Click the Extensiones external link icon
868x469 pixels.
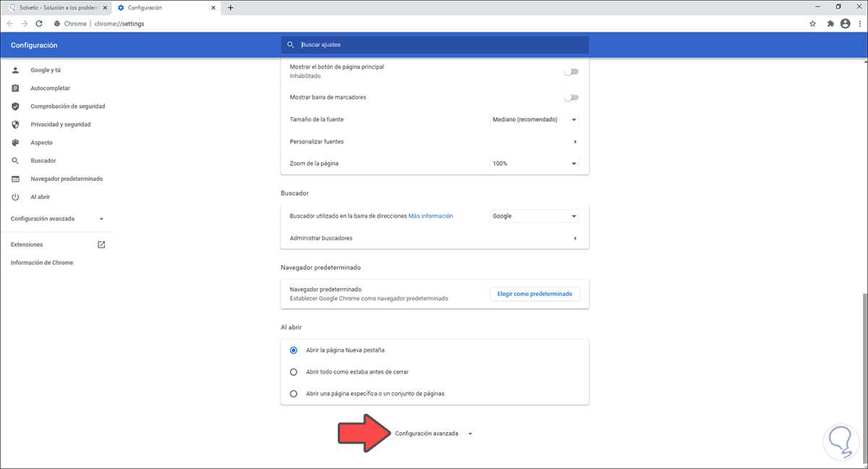click(101, 245)
